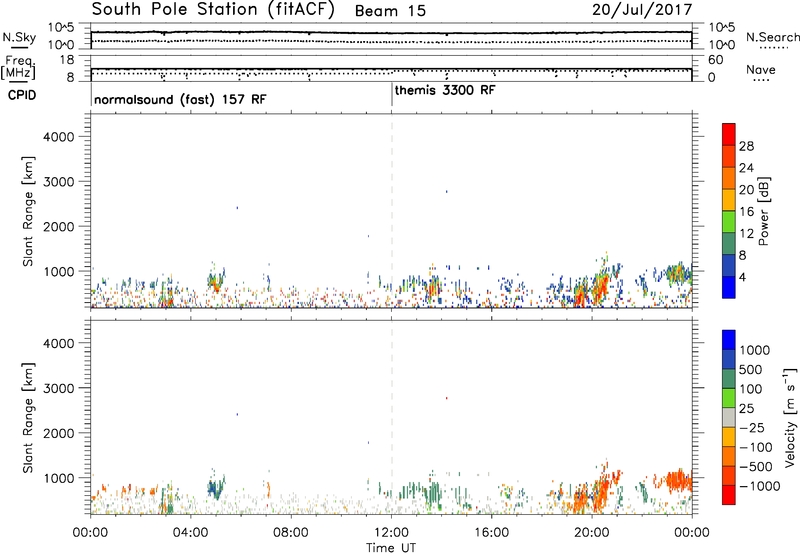
Task: Click the "08:00" time tick label
Action: click(290, 533)
